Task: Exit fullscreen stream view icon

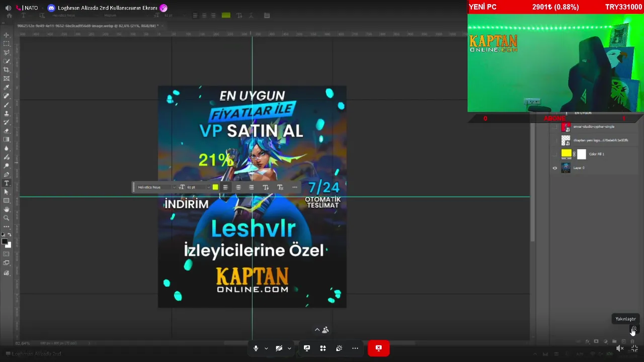Action: pos(634,348)
